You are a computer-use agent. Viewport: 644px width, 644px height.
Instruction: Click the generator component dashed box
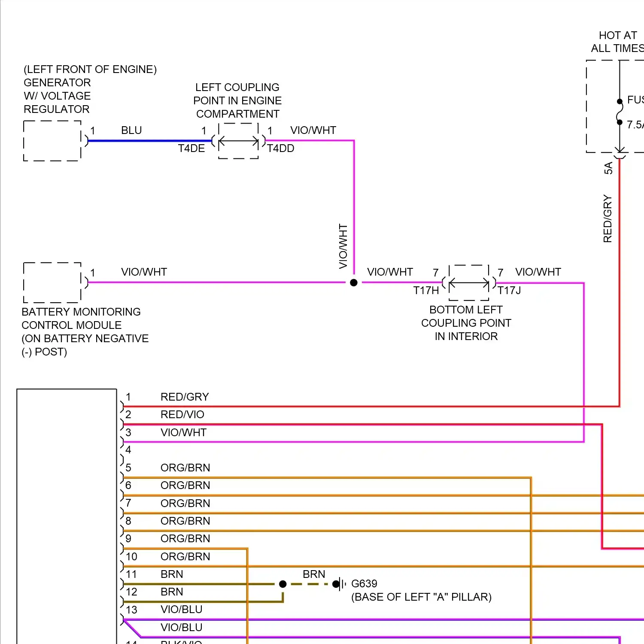tap(52, 141)
